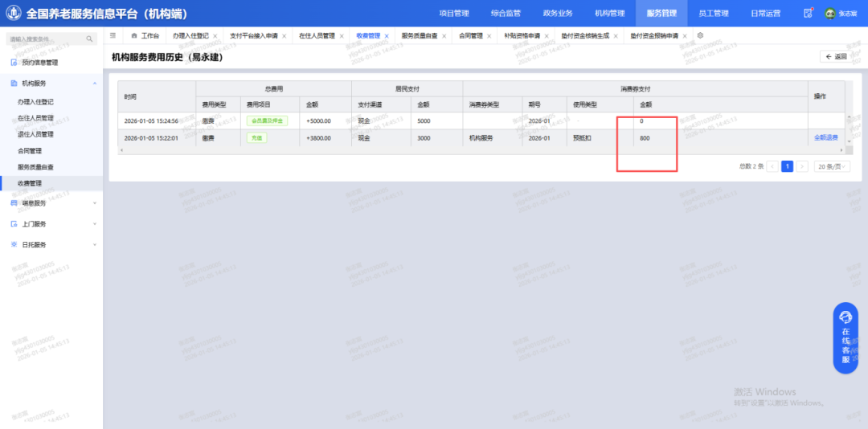Click the table horizontal scrollbar

point(482,150)
